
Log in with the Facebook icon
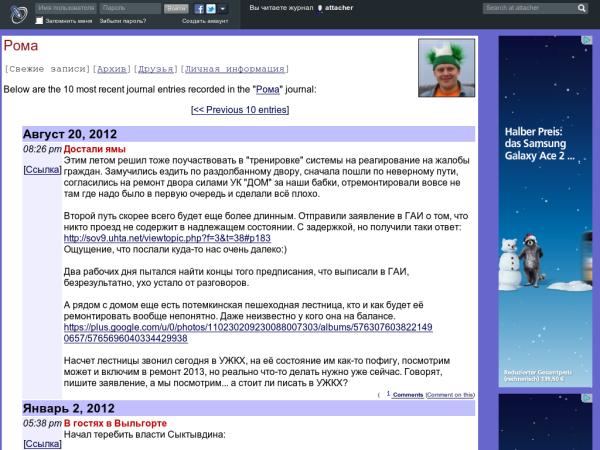(199, 8)
